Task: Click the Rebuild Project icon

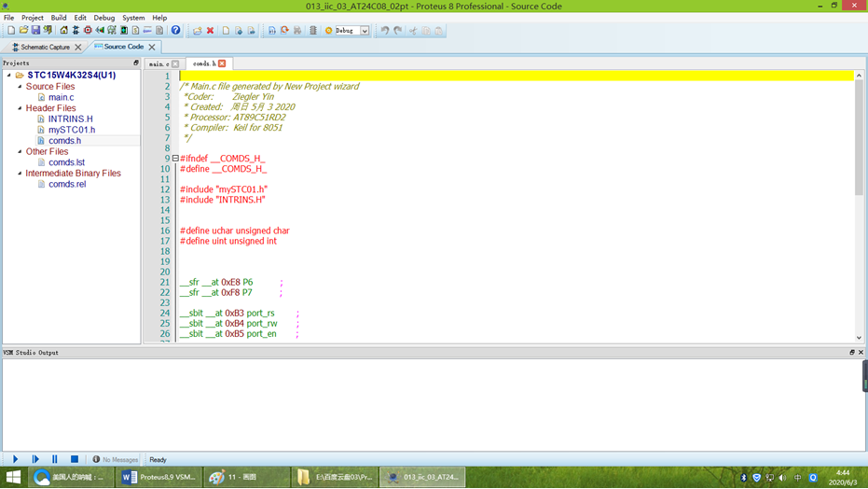Action: (284, 31)
